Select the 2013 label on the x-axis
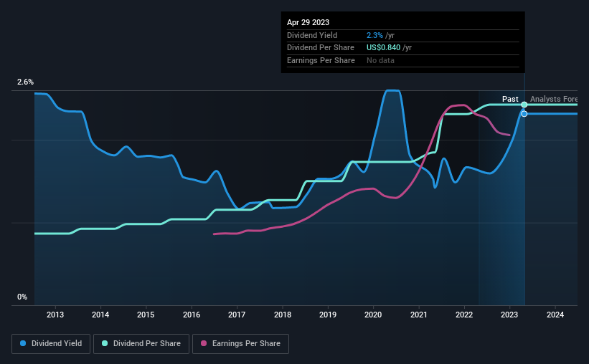Screen dimensions: 589x364 pyautogui.click(x=55, y=315)
